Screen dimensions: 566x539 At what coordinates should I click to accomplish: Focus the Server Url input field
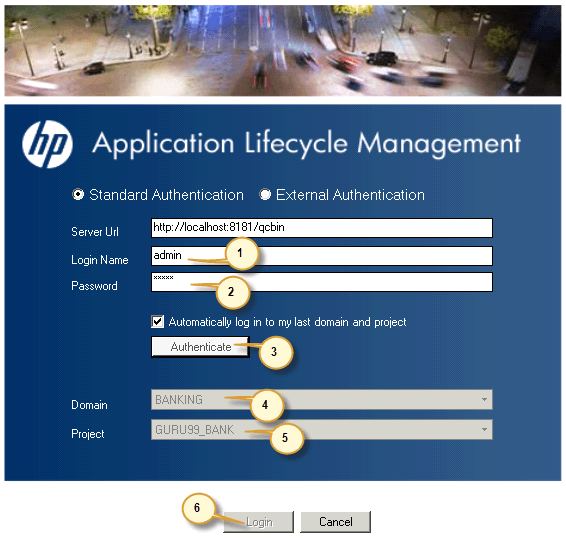point(322,228)
